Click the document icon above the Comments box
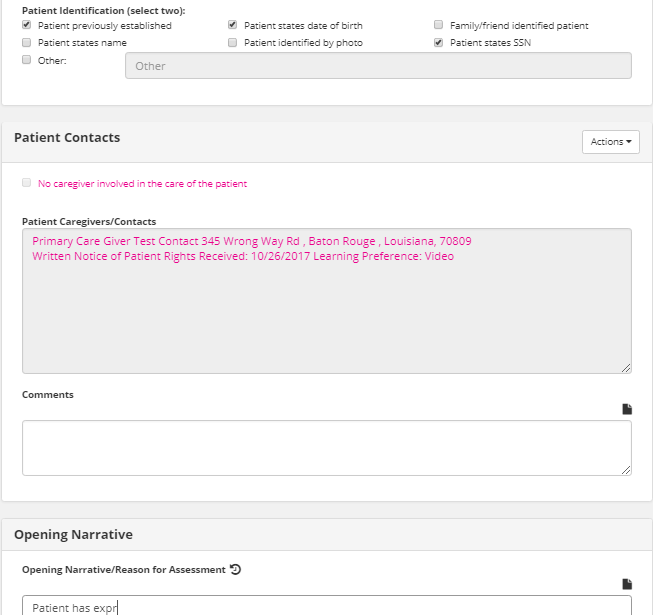 pyautogui.click(x=627, y=409)
